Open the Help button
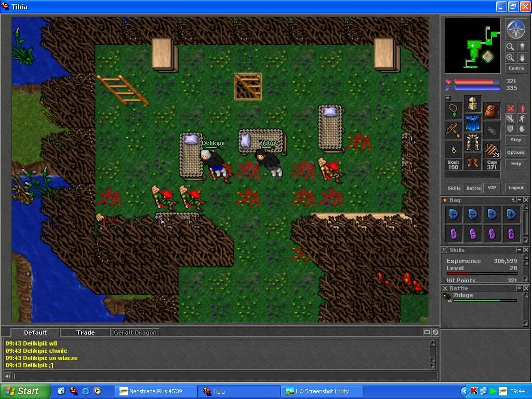The height and width of the screenshot is (399, 532). [516, 164]
